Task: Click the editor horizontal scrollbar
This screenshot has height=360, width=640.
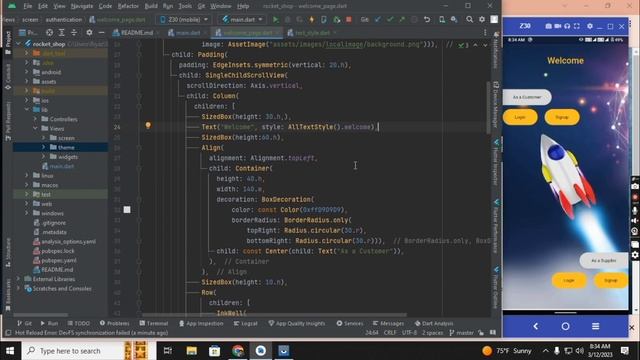Action: click(275, 315)
